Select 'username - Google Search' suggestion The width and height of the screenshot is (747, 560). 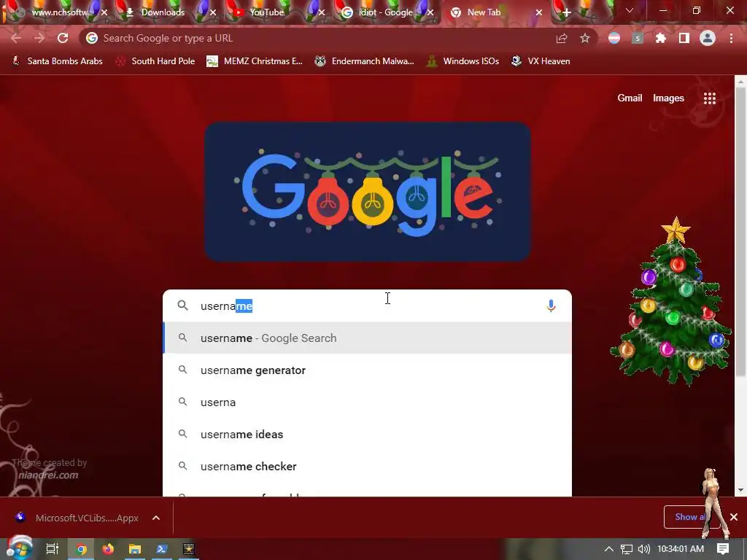(x=367, y=338)
